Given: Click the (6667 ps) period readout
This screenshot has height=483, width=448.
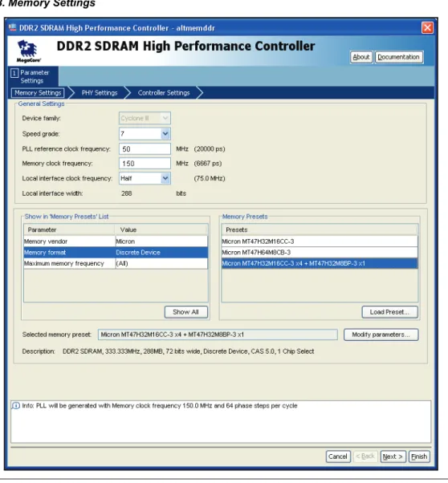Looking at the screenshot, I should click(x=208, y=163).
